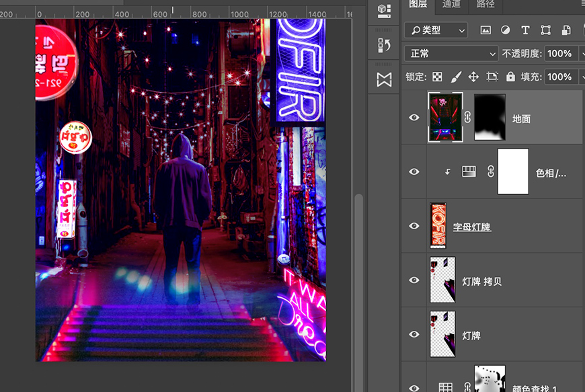Switch to the 路径 tab
Image resolution: width=585 pixels, height=392 pixels.
tap(485, 7)
